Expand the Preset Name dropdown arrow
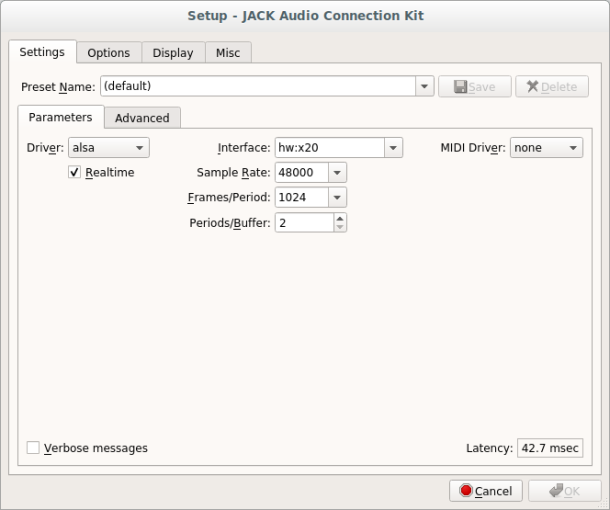The height and width of the screenshot is (510, 610). (424, 86)
